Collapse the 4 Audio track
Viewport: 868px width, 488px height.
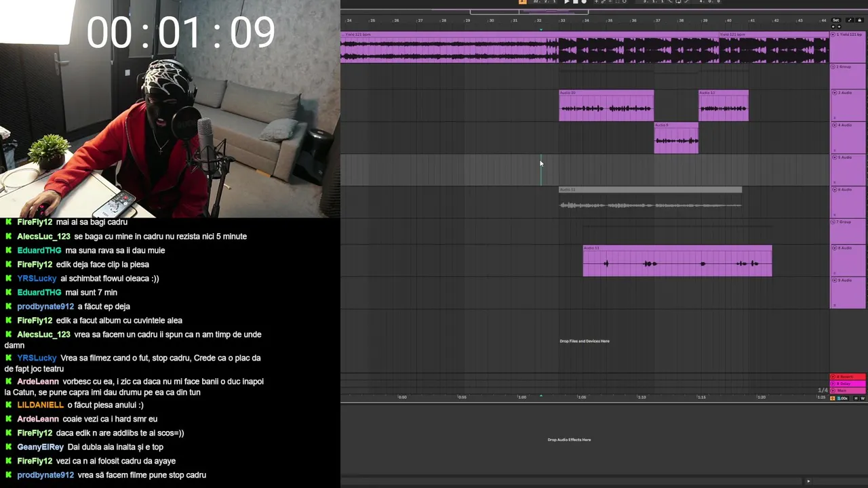click(834, 125)
